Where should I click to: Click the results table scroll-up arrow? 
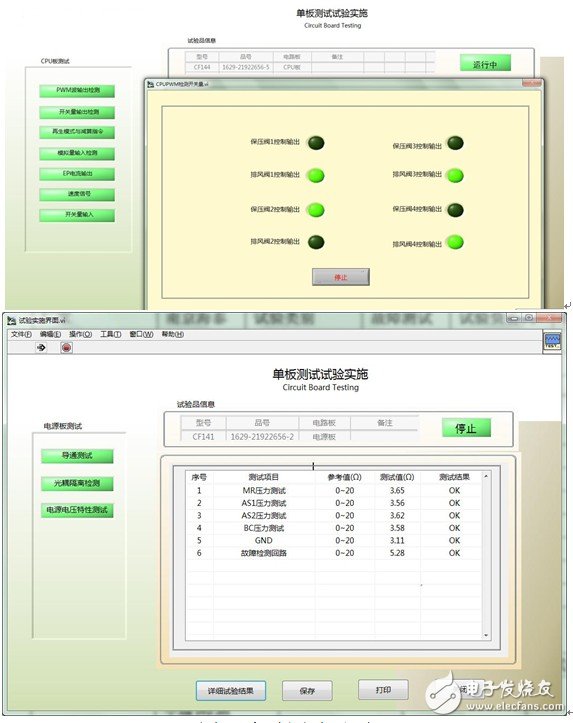(485, 476)
